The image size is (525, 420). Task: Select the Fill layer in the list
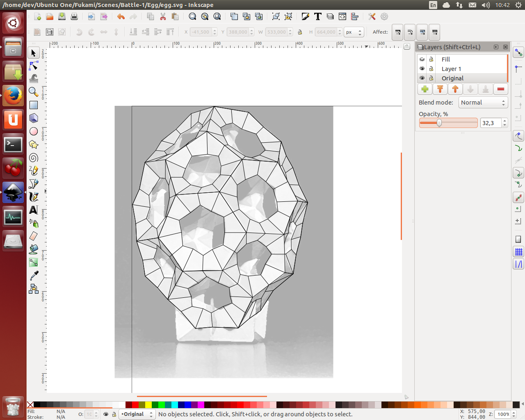(x=446, y=59)
